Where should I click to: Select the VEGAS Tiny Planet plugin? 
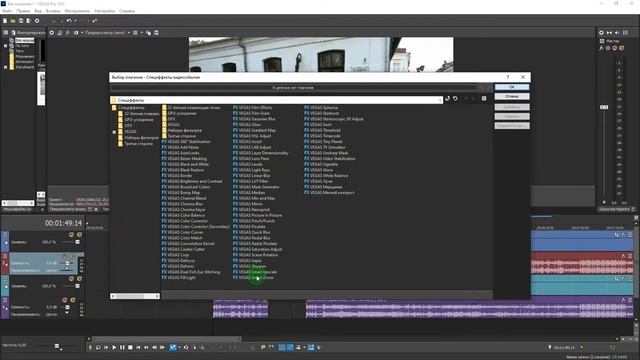(x=323, y=141)
